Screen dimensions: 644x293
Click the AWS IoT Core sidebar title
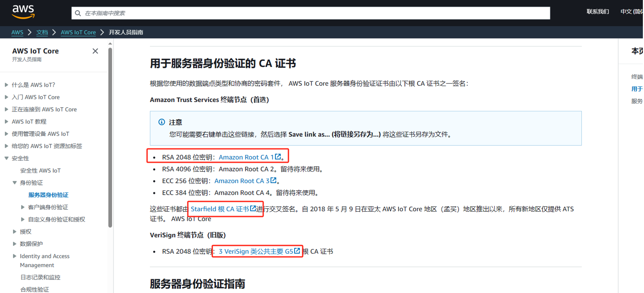pyautogui.click(x=36, y=51)
